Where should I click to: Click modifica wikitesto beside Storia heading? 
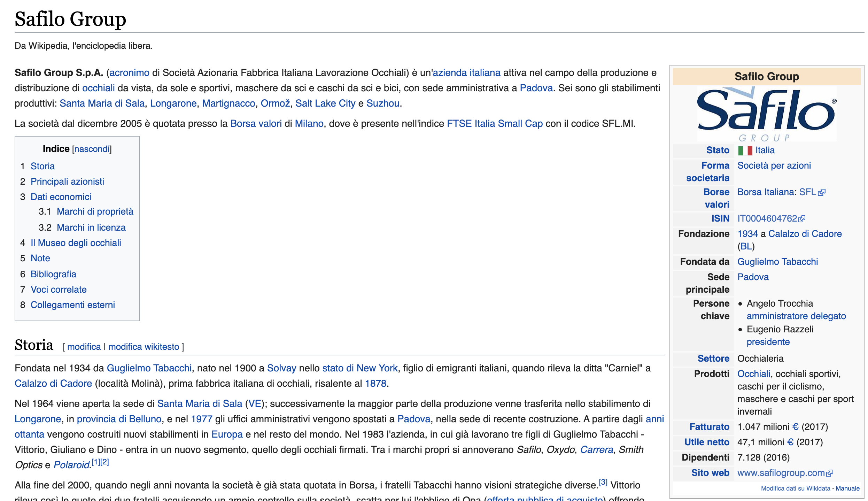144,347
